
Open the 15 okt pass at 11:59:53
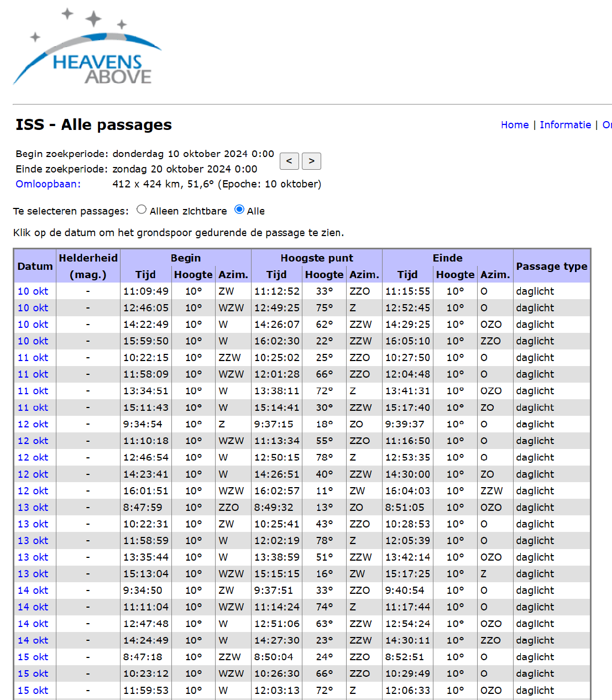tap(33, 691)
